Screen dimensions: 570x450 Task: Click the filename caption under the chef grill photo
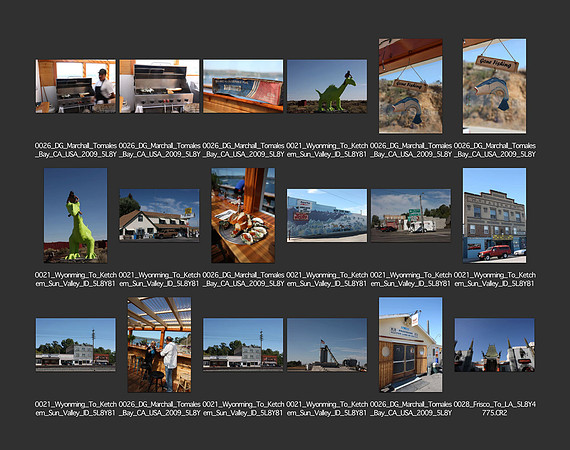(76, 150)
